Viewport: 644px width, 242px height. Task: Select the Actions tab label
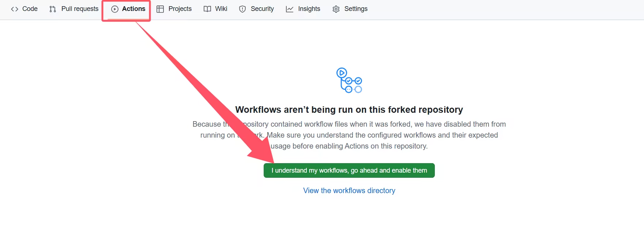tap(133, 9)
